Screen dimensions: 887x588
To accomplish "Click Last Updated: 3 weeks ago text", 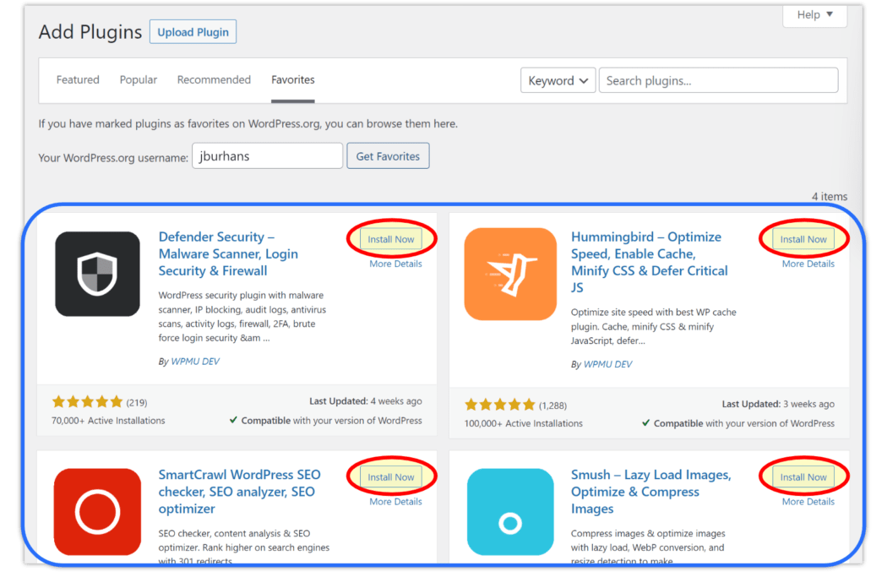I will (778, 404).
